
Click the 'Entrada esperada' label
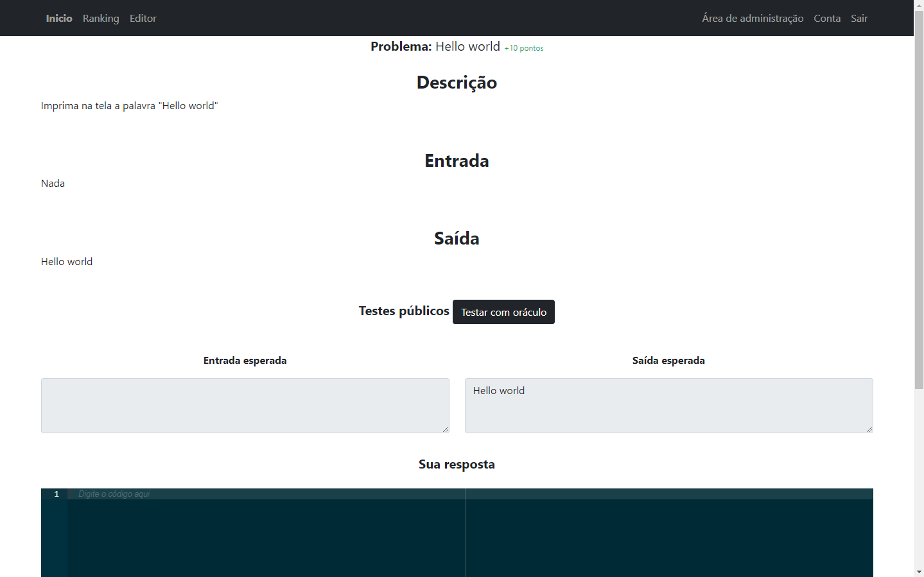click(x=245, y=361)
